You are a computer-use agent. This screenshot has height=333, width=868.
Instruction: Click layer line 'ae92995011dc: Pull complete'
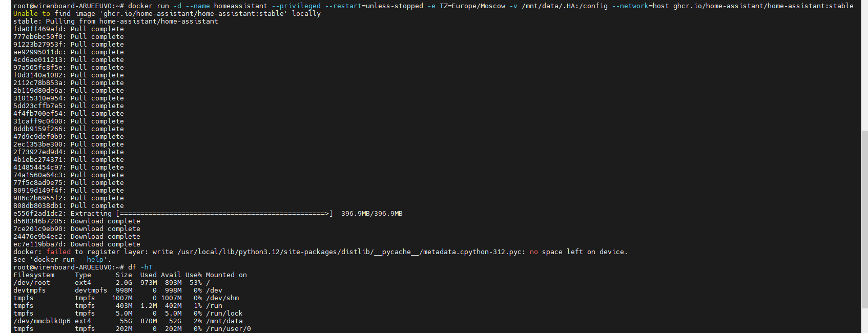(69, 52)
